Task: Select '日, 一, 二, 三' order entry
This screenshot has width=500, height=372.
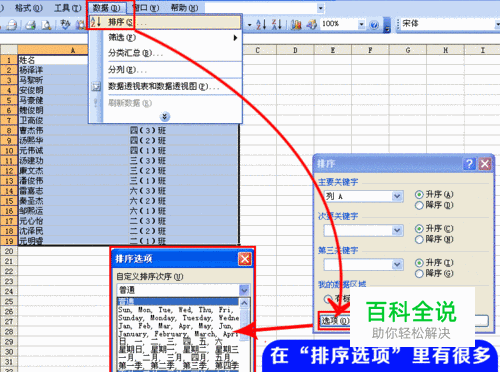Action: tap(178, 341)
